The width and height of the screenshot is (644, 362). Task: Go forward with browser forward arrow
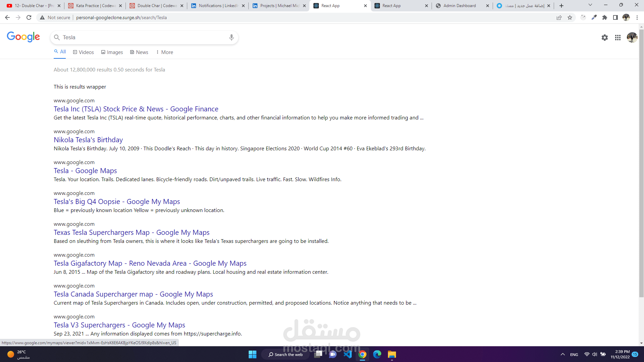(x=18, y=17)
